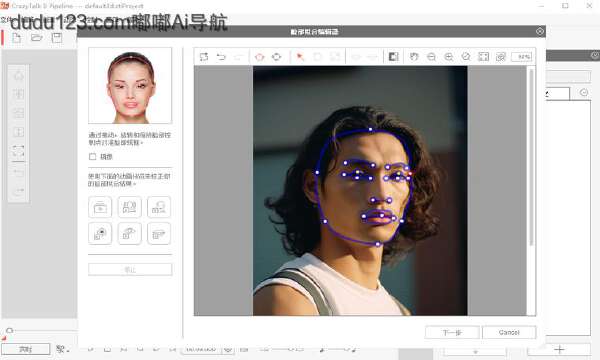Click the reset points icon at toolbar start
This screenshot has width=600, height=360.
point(204,57)
